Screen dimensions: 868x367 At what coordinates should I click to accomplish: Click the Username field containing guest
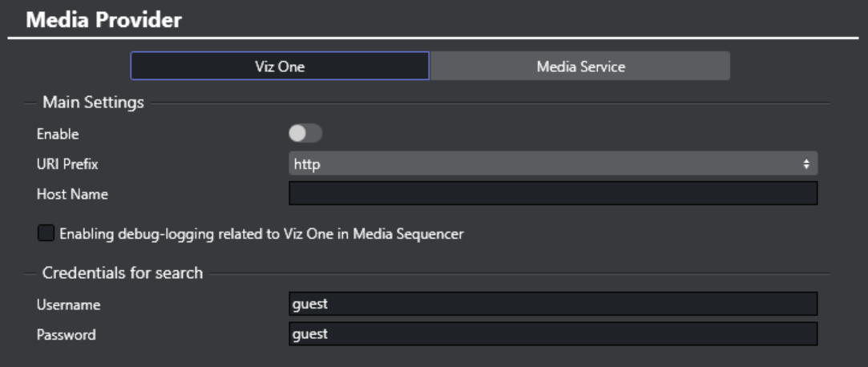552,304
